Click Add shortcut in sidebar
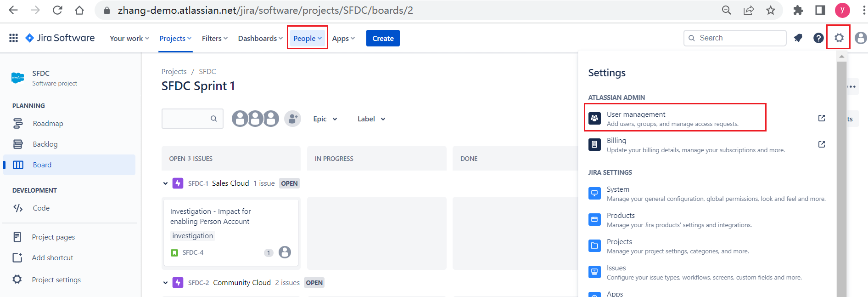The height and width of the screenshot is (297, 868). pos(69,257)
